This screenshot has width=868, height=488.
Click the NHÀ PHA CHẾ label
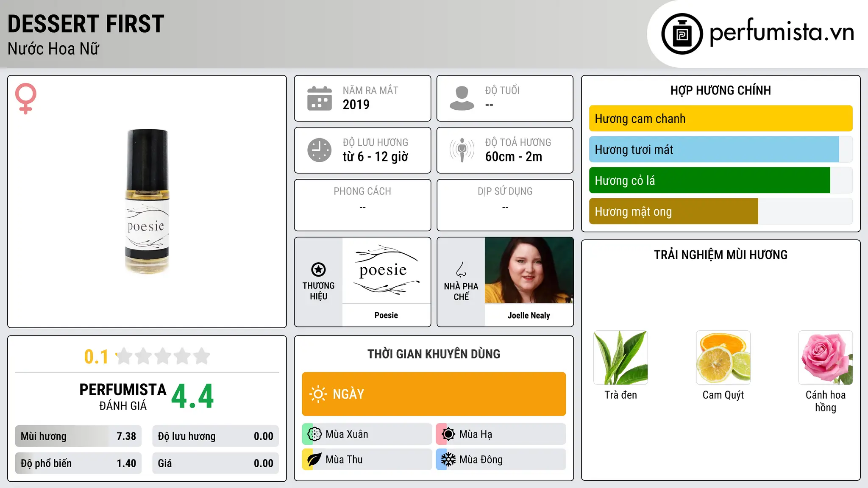coord(461,291)
